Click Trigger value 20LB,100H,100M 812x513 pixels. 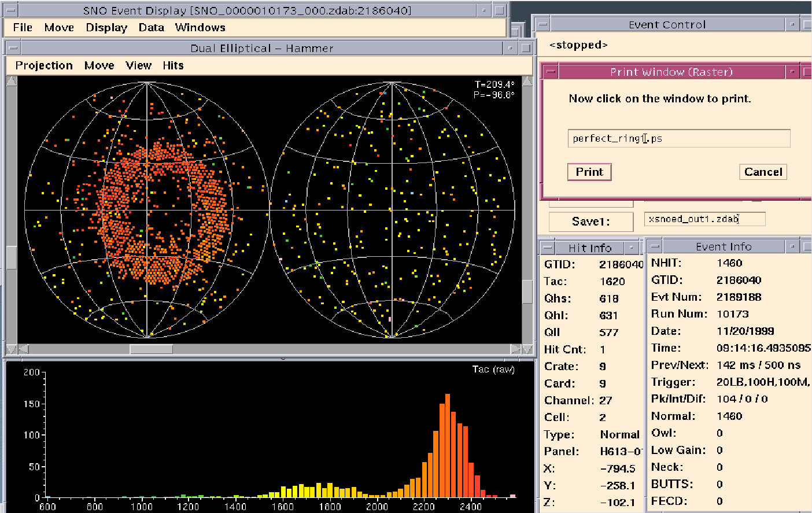[x=763, y=382]
